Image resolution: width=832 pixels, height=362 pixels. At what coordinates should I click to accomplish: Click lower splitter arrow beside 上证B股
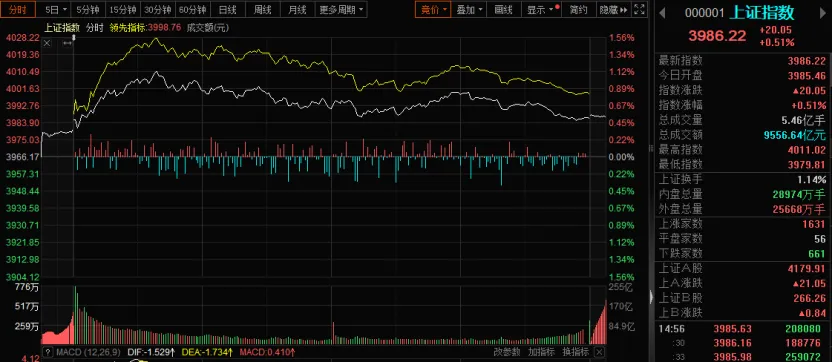pos(652,297)
